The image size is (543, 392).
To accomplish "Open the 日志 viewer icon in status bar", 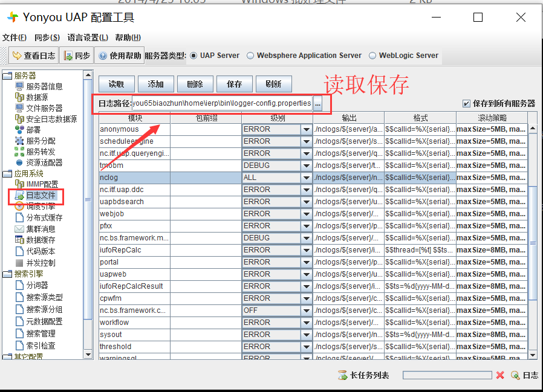I will tap(515, 375).
